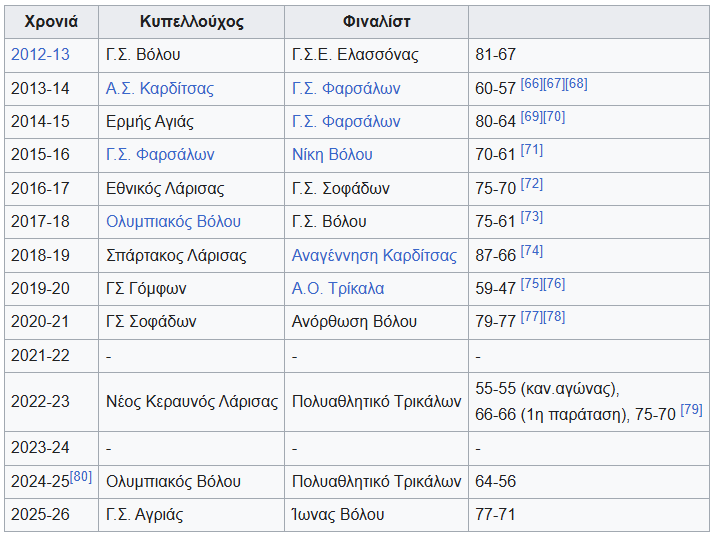Open citation [68] beside the 60-57 score

tap(577, 84)
